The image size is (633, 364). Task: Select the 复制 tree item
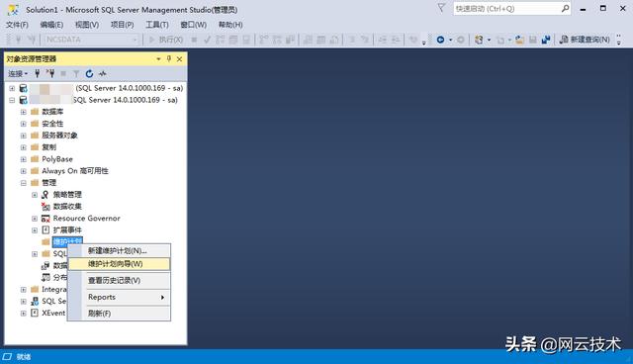click(x=48, y=147)
